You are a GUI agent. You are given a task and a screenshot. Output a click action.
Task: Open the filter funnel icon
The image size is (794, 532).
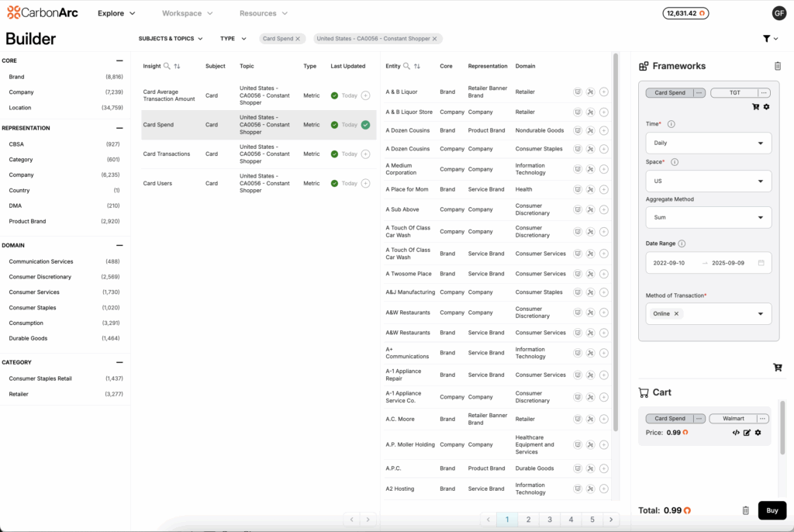pyautogui.click(x=767, y=39)
